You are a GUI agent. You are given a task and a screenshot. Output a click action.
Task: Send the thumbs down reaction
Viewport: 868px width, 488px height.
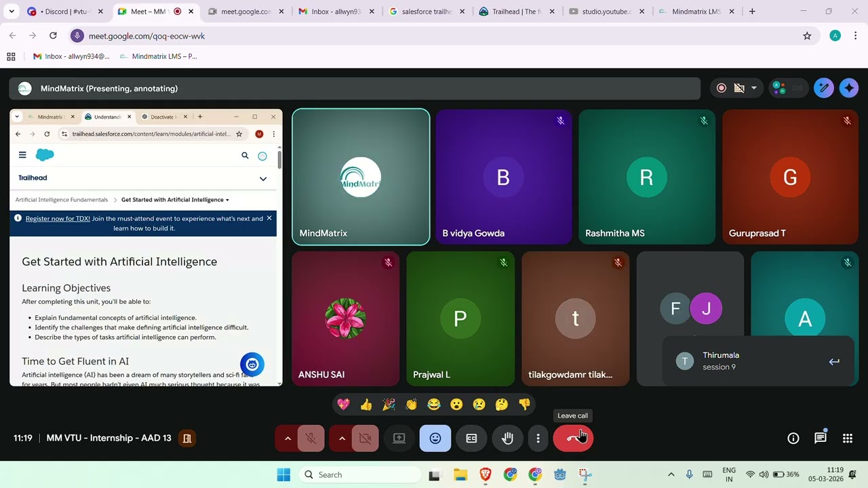pos(524,405)
